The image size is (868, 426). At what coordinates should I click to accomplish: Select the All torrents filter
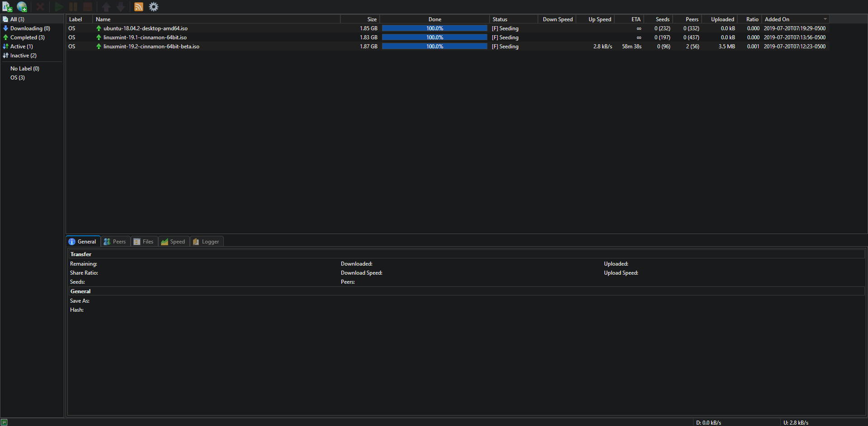(17, 19)
